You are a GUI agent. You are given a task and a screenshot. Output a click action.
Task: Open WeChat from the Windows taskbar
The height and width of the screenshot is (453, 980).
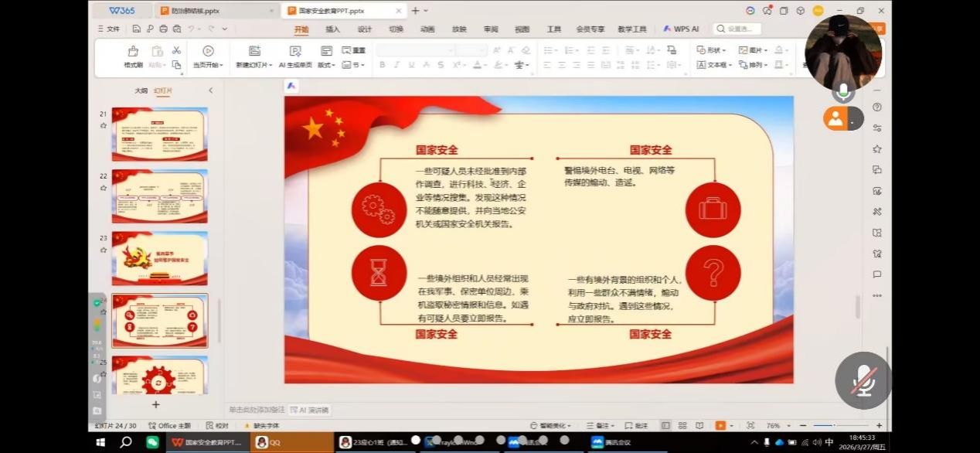click(x=152, y=442)
